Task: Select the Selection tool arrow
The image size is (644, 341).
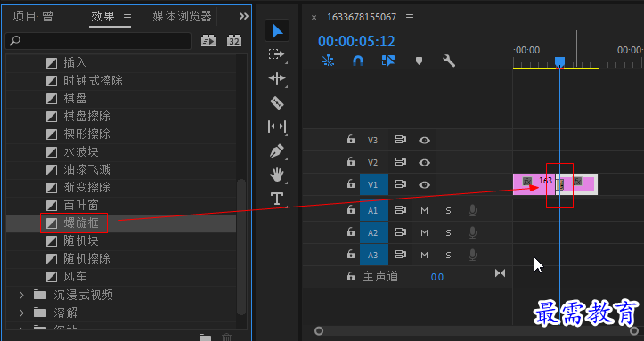Action: coord(277,31)
